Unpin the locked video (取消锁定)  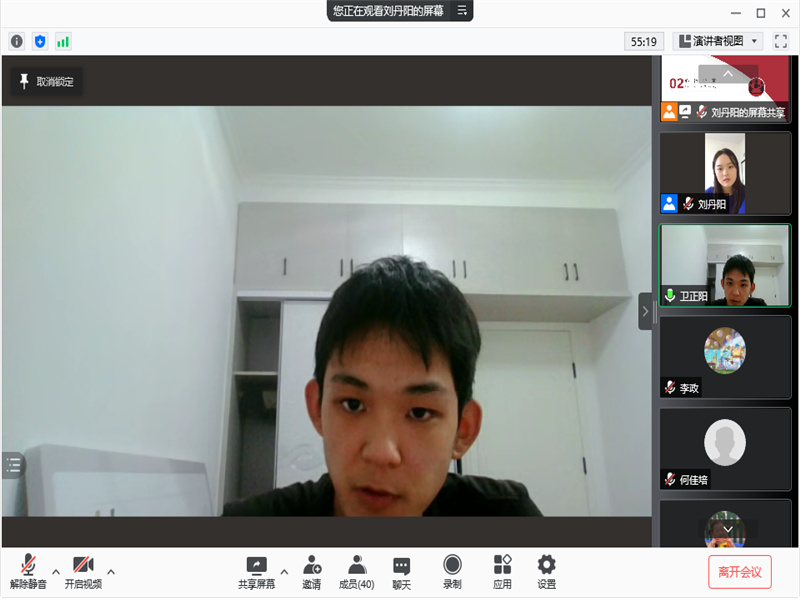click(x=47, y=82)
